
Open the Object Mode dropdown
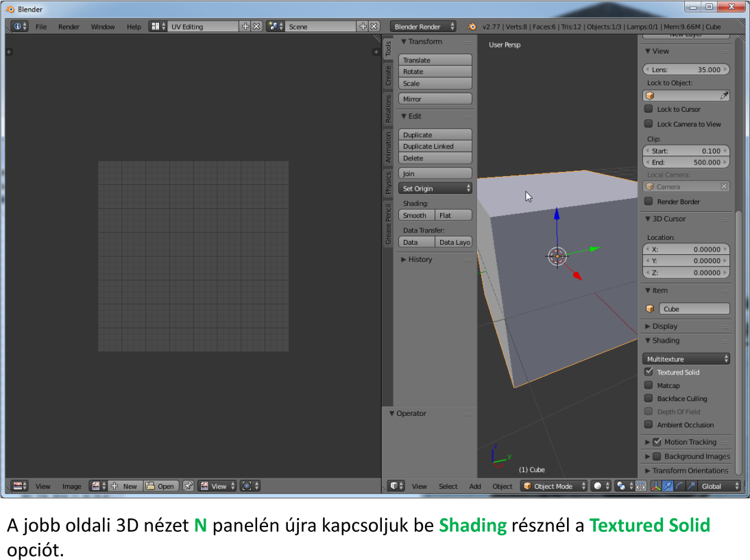click(x=554, y=486)
